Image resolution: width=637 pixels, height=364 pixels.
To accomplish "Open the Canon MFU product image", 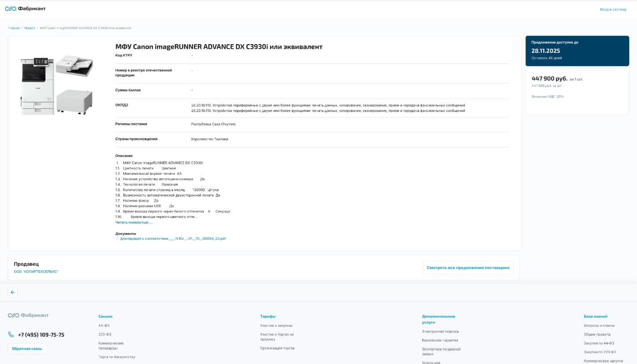I will coord(57,85).
